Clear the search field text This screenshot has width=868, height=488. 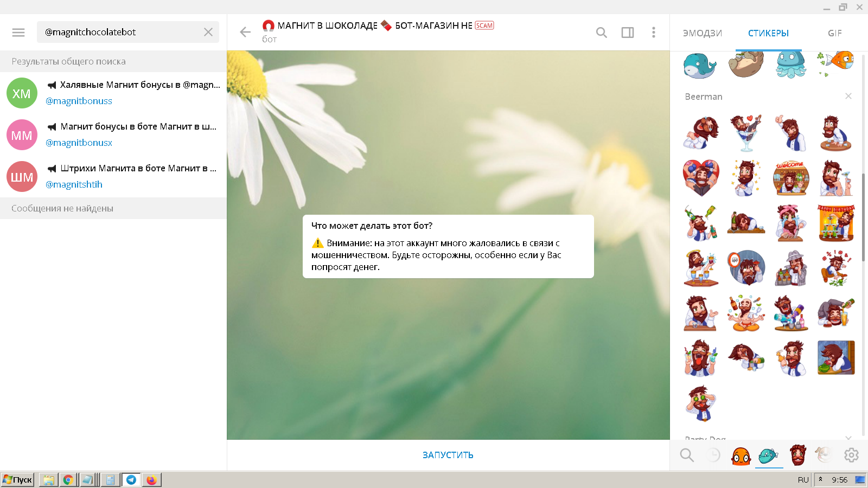pyautogui.click(x=208, y=32)
